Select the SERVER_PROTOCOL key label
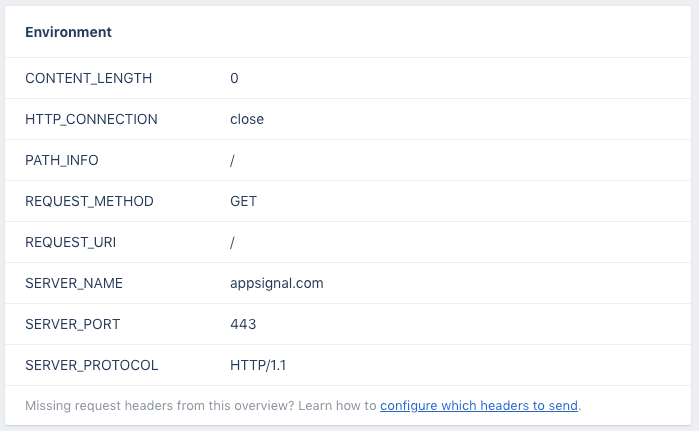 (x=92, y=365)
